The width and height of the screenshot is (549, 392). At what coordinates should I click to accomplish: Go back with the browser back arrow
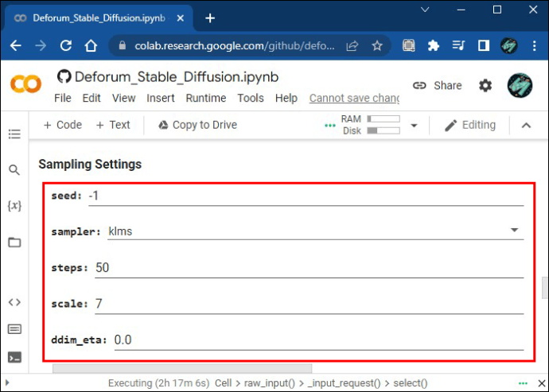coord(15,45)
